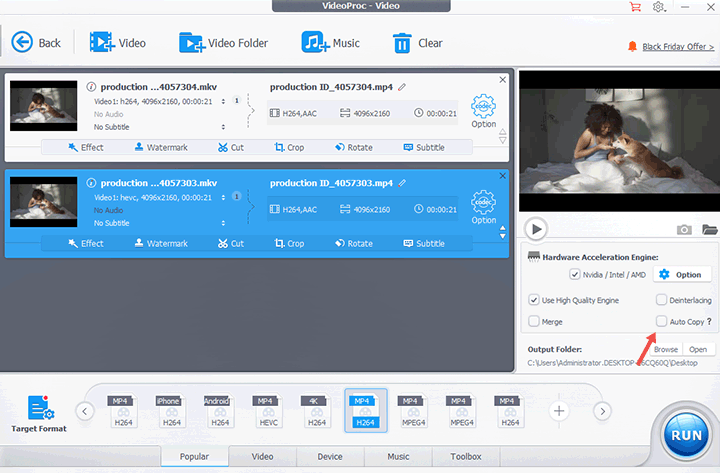The height and width of the screenshot is (473, 720).
Task: Add Subtitle to production ...4057304.mkv
Action: (424, 147)
